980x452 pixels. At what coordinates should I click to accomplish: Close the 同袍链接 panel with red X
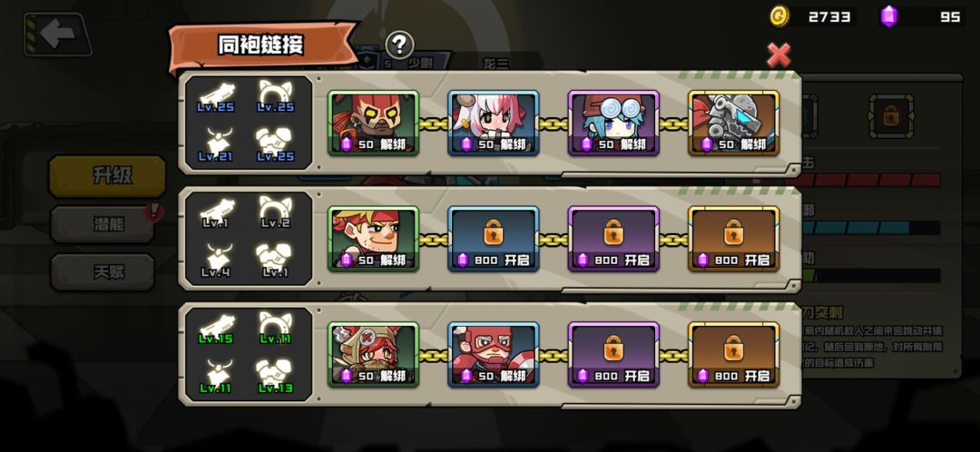coord(779,55)
